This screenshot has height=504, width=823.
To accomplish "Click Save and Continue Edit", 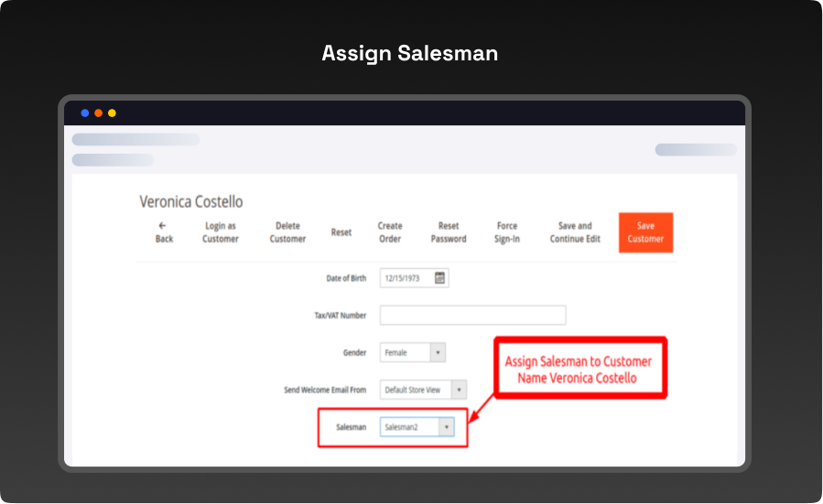I will (x=575, y=232).
